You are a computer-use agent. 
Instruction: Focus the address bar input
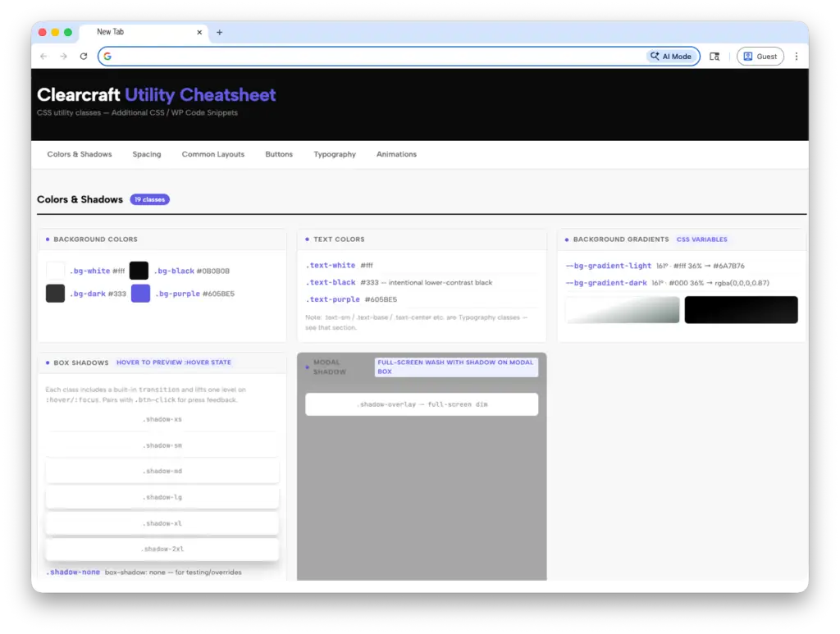point(369,57)
